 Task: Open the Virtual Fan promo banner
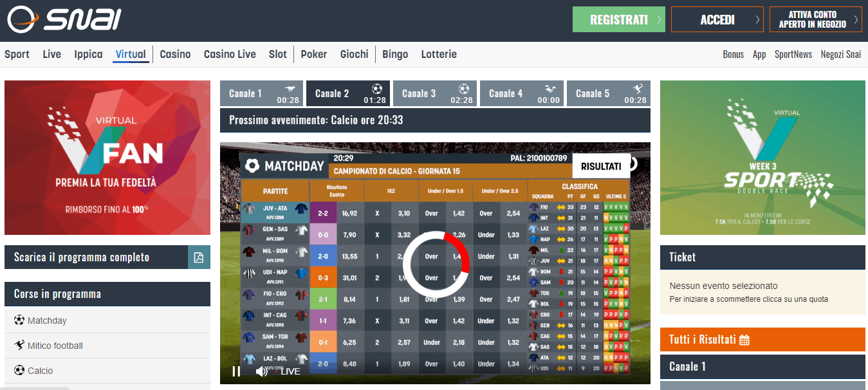point(107,158)
